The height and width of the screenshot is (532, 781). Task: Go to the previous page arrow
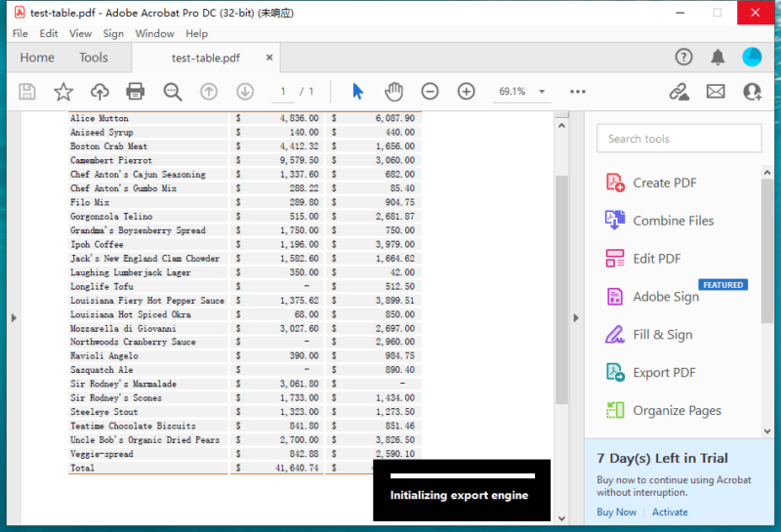(x=209, y=92)
